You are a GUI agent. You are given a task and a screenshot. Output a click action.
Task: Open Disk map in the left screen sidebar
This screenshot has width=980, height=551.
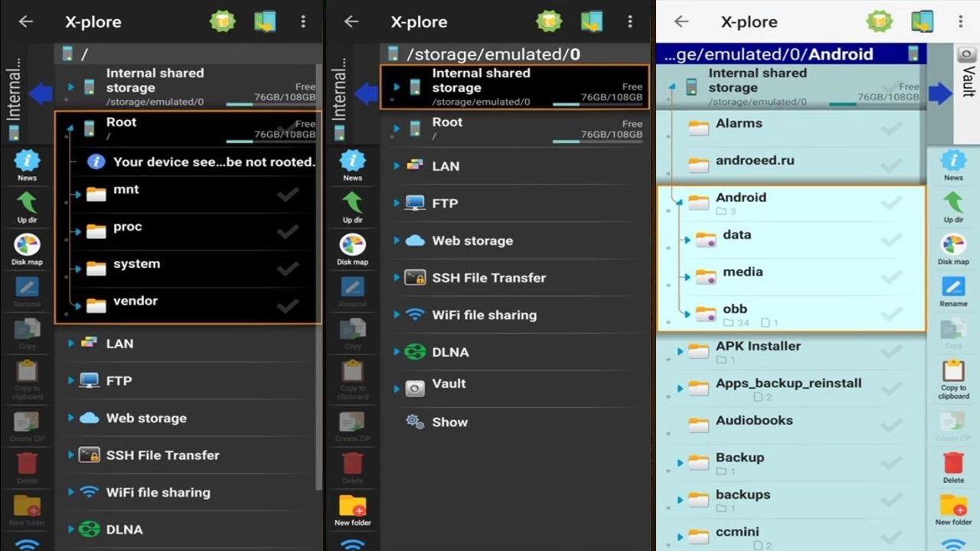tap(27, 249)
